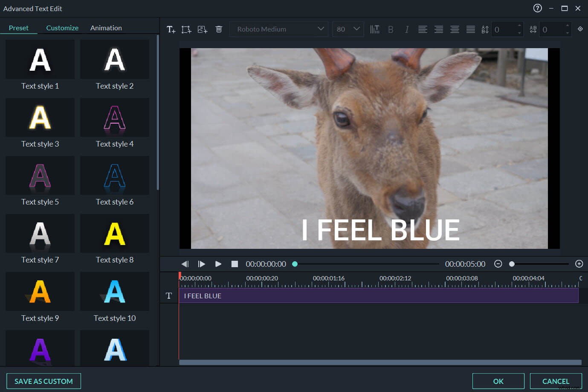The image size is (588, 392).
Task: Click the diamond keyframe icon on the toolbar
Action: [x=580, y=29]
